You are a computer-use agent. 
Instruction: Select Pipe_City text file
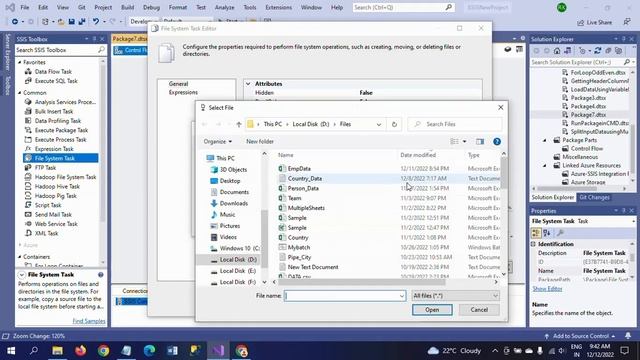coord(299,257)
